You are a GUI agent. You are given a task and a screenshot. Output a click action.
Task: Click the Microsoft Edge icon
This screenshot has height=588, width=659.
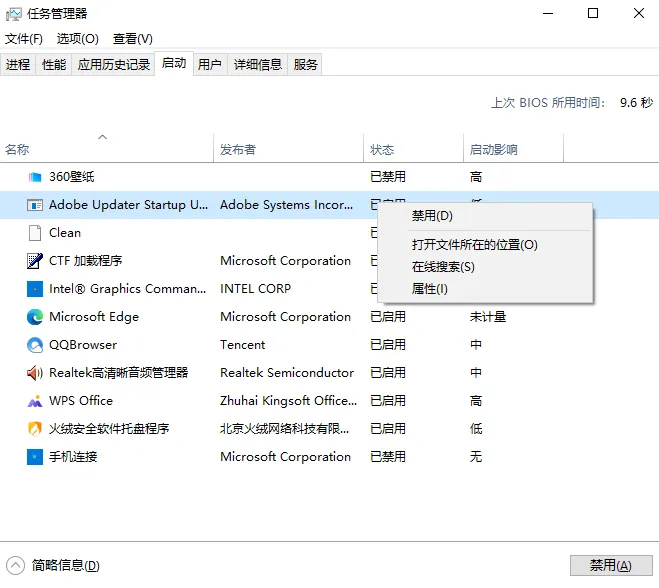[x=35, y=317]
